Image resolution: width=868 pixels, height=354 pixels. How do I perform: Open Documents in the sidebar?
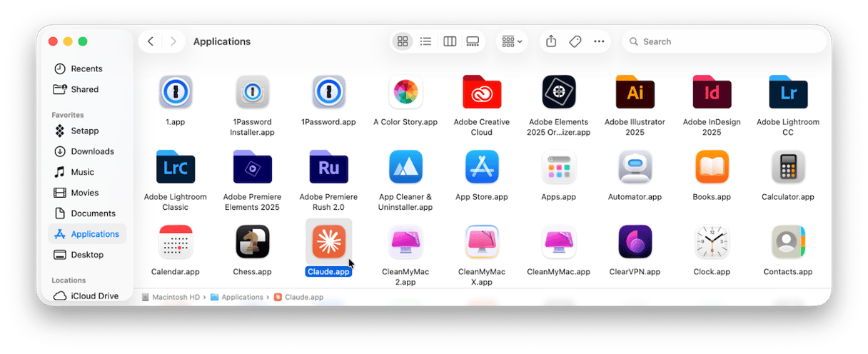[x=87, y=213]
